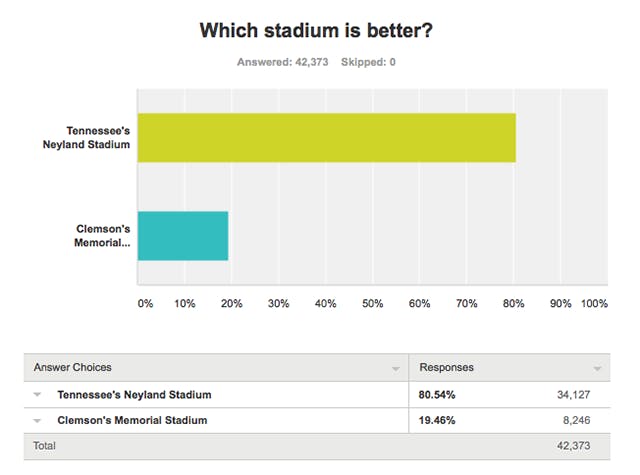Image resolution: width=640 pixels, height=475 pixels.
Task: Click the Answer Choices column sort arrow
Action: tap(396, 369)
